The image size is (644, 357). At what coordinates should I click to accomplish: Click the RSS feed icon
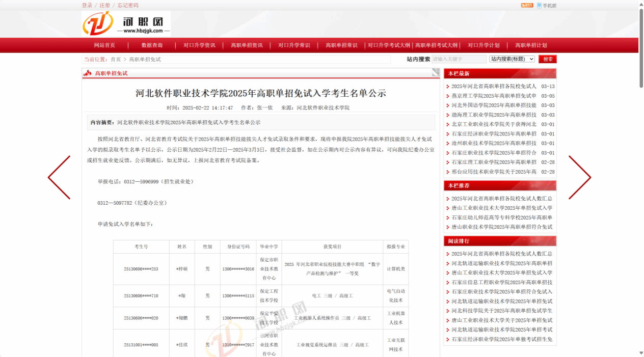point(527,5)
